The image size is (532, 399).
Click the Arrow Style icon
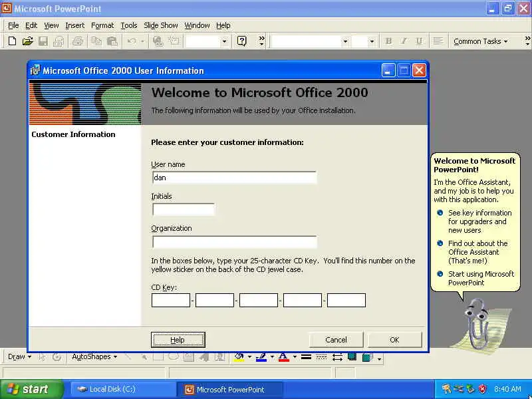337,357
